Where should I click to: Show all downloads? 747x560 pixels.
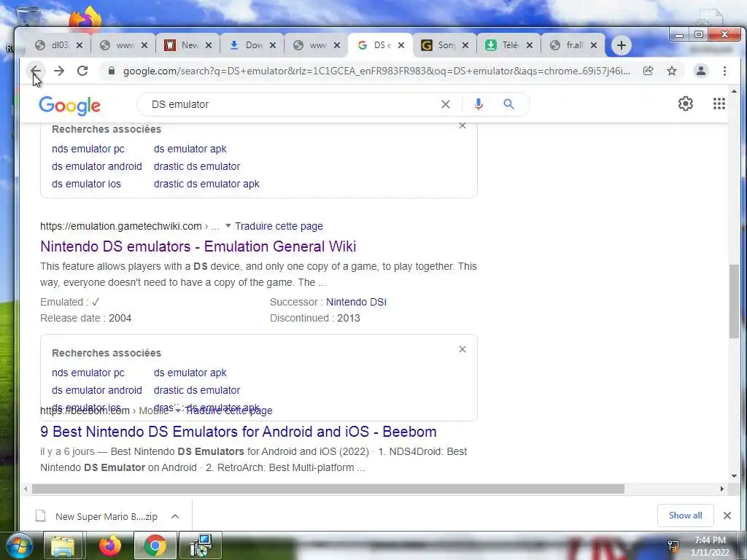pyautogui.click(x=685, y=516)
